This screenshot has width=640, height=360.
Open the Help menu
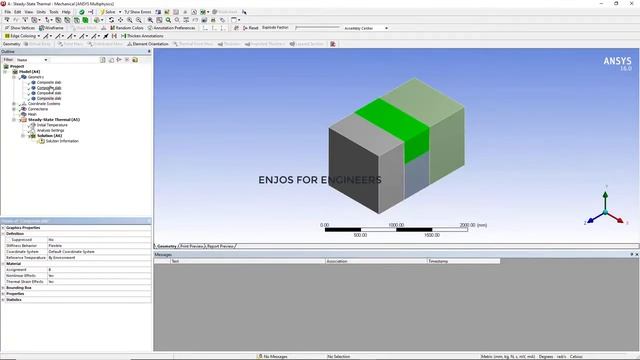point(66,12)
